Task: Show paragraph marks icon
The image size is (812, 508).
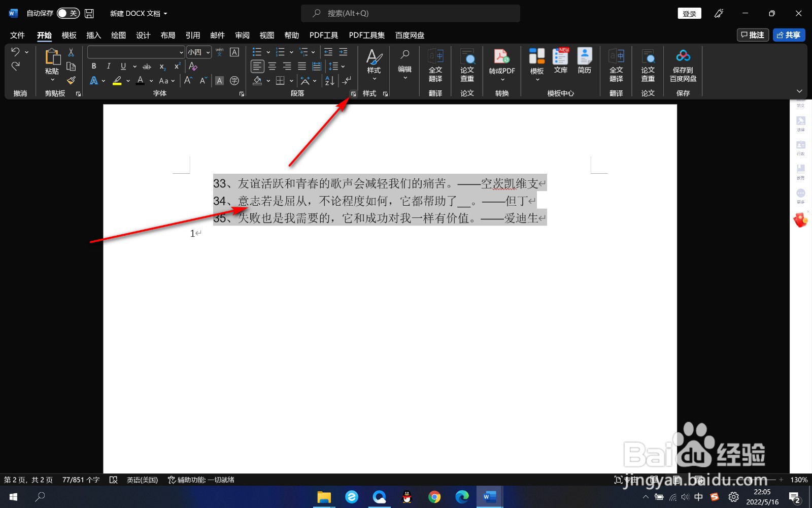Action: point(346,80)
